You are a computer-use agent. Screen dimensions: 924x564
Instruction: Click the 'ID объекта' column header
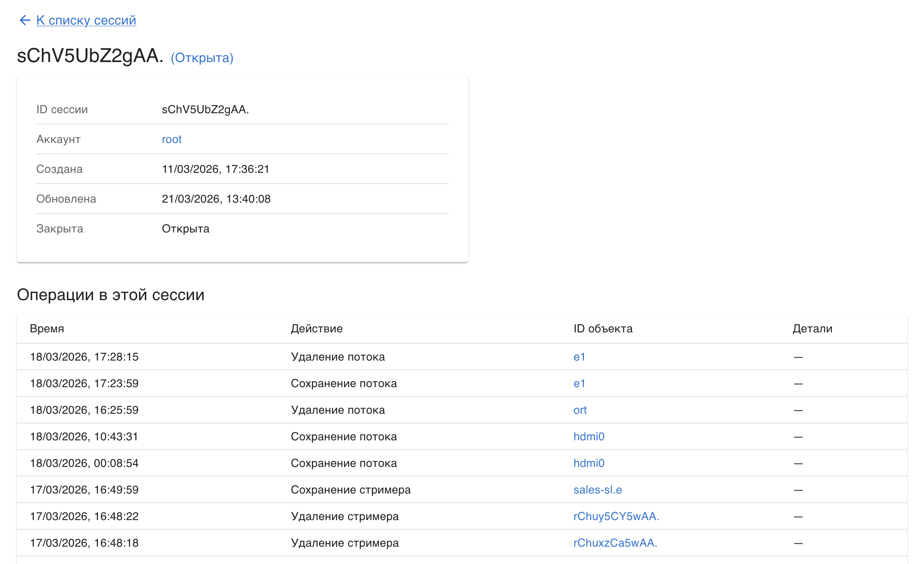(603, 329)
